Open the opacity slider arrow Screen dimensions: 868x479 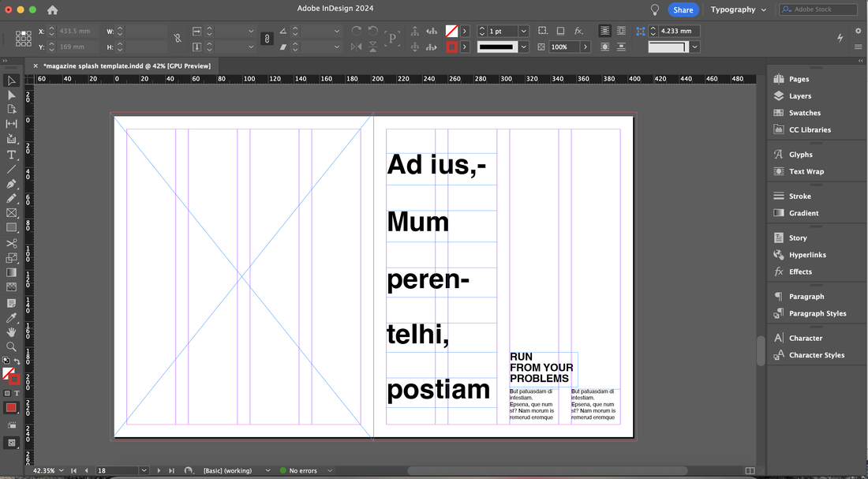(586, 47)
